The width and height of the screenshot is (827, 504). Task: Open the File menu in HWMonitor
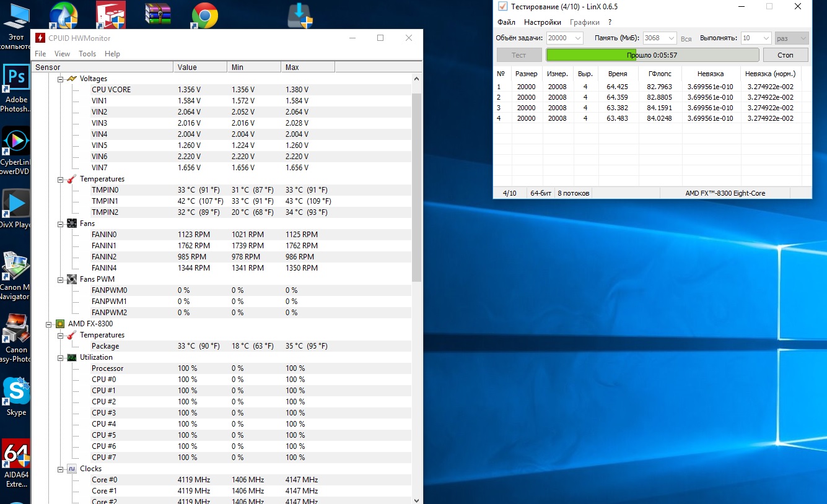click(40, 54)
